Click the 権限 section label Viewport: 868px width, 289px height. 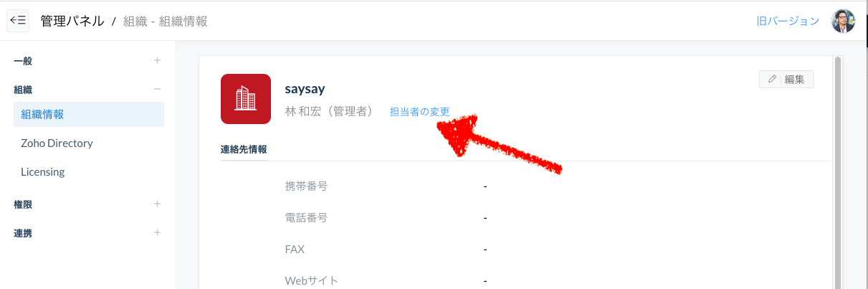tap(23, 204)
